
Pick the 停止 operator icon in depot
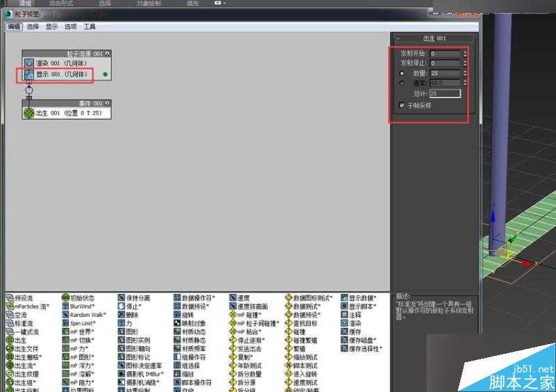click(122, 306)
